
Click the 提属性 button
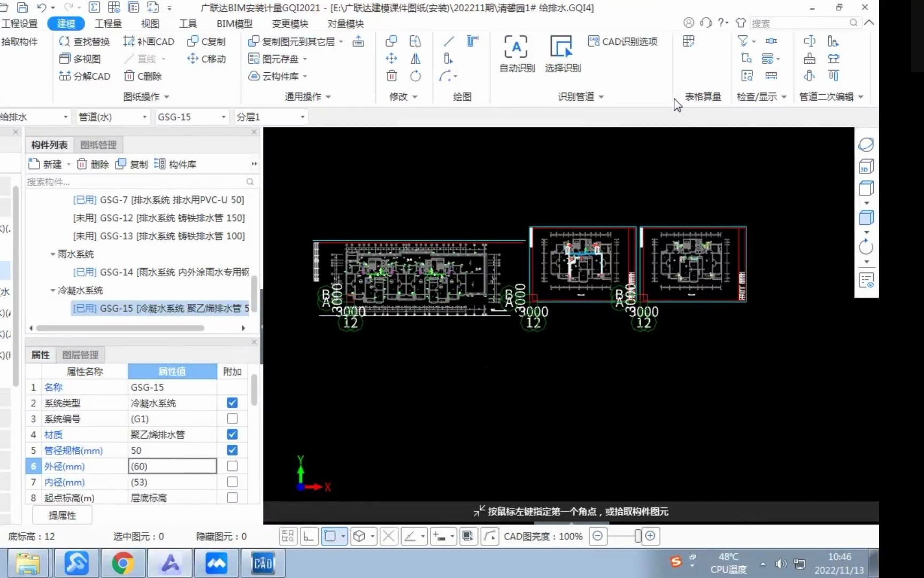click(62, 515)
